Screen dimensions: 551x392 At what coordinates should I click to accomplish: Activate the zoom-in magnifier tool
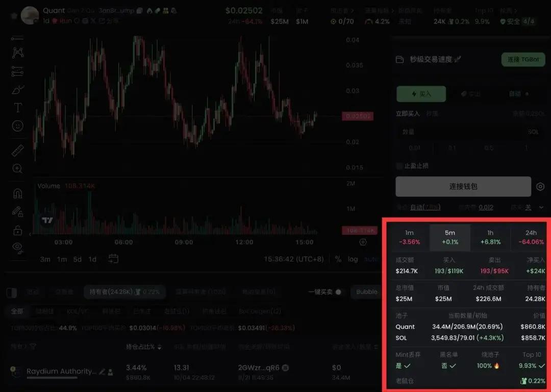click(x=17, y=169)
